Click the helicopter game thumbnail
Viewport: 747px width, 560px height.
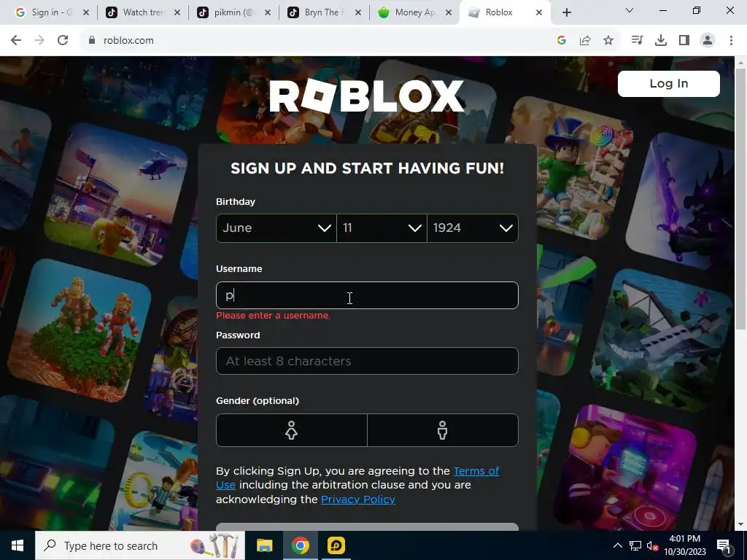pyautogui.click(x=116, y=194)
